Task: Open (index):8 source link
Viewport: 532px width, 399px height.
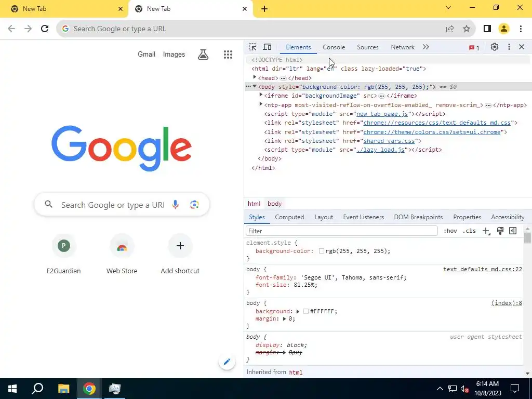Action: point(507,303)
